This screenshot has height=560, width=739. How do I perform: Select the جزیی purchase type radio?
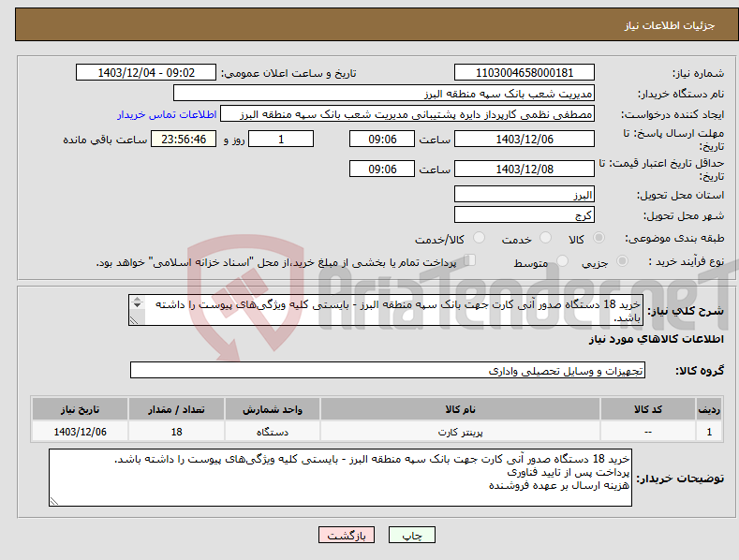tap(622, 260)
